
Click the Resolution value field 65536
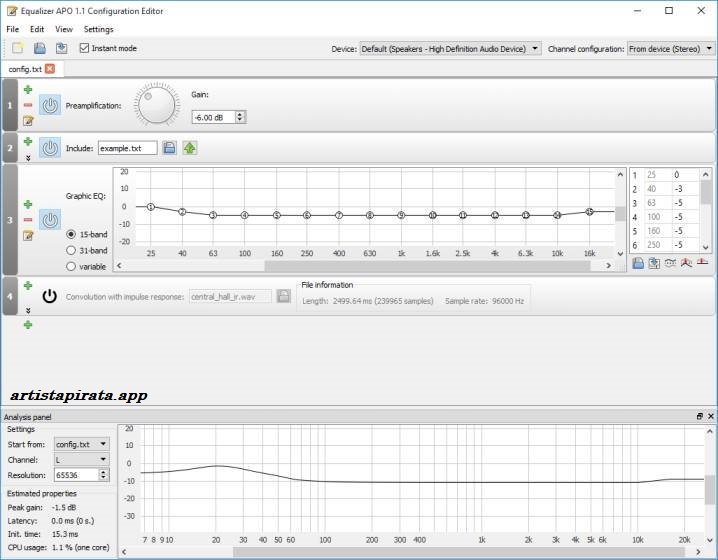(x=76, y=475)
